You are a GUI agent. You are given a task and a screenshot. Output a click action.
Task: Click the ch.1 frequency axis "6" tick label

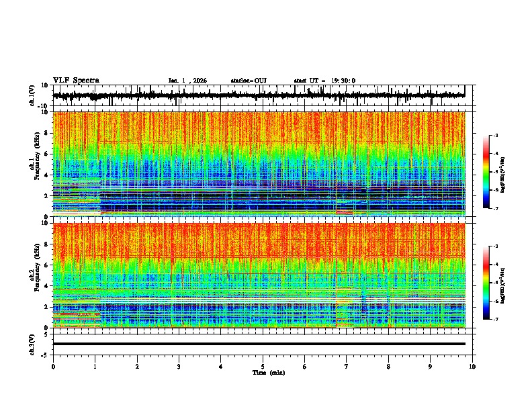point(46,154)
